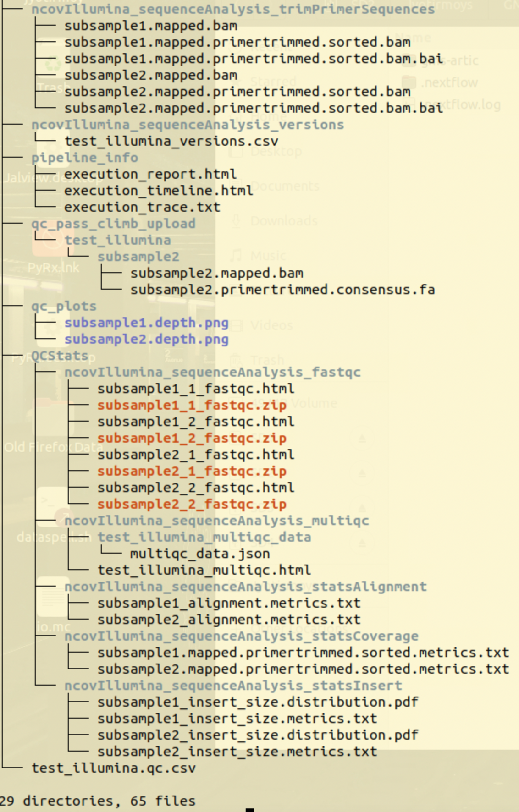Click subsample2.primertrimmed.consensus.fa file name
The height and width of the screenshot is (812, 519).
[x=282, y=290]
